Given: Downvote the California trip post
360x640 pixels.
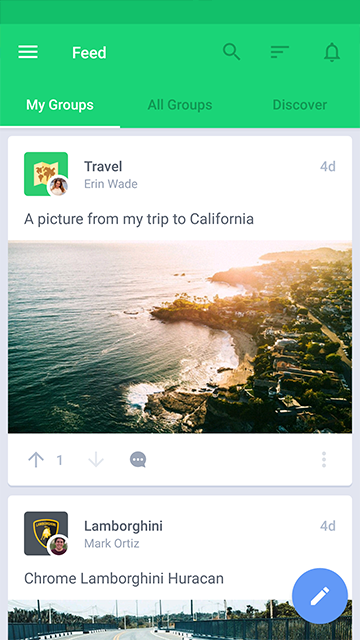Looking at the screenshot, I should [x=96, y=460].
